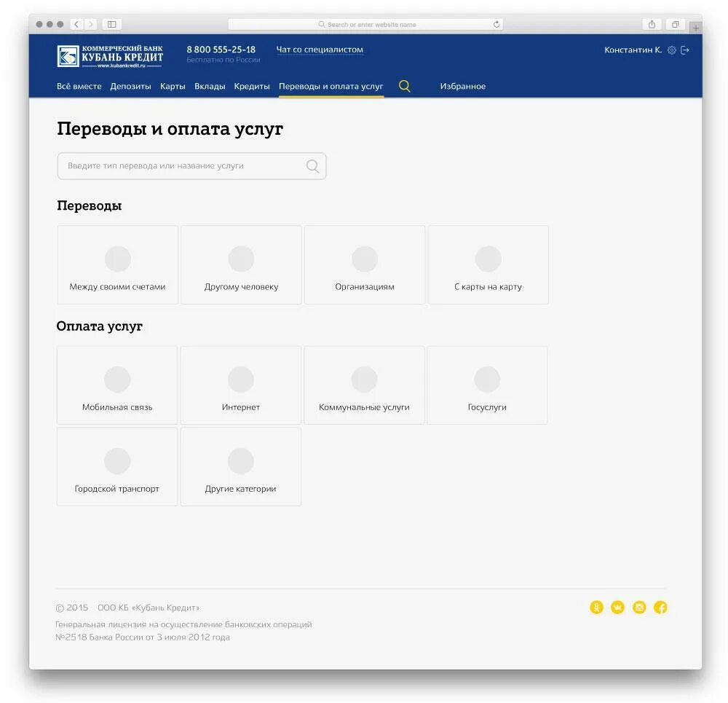728x703 pixels.
Task: Open search via the yellow magnifier icon
Action: point(404,86)
